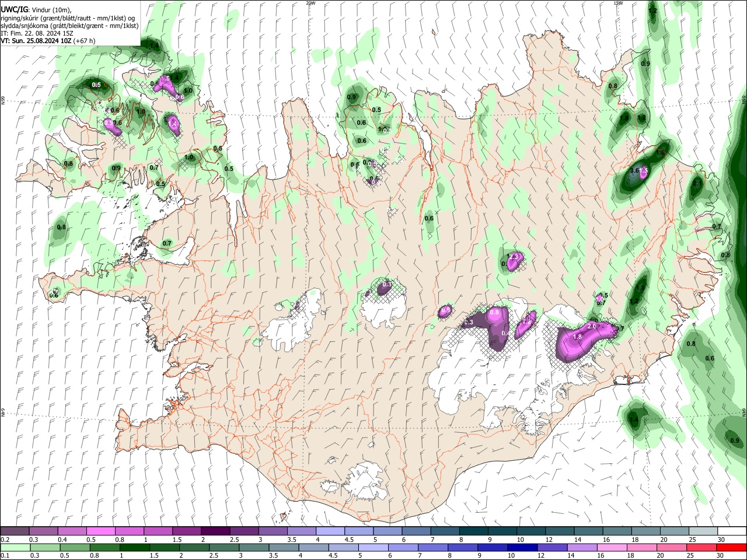Click the deep blue swatch labeled 10 in rain legend
747x560 pixels.
(522, 547)
